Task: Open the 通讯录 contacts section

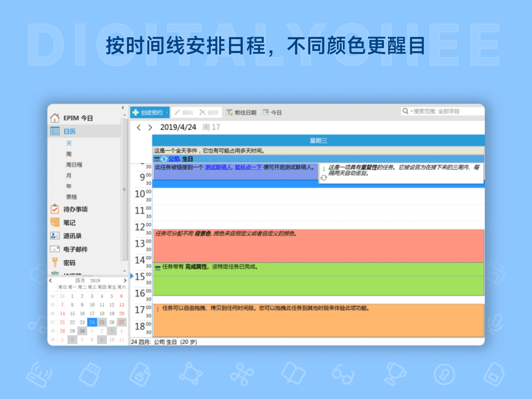Action: tap(72, 236)
